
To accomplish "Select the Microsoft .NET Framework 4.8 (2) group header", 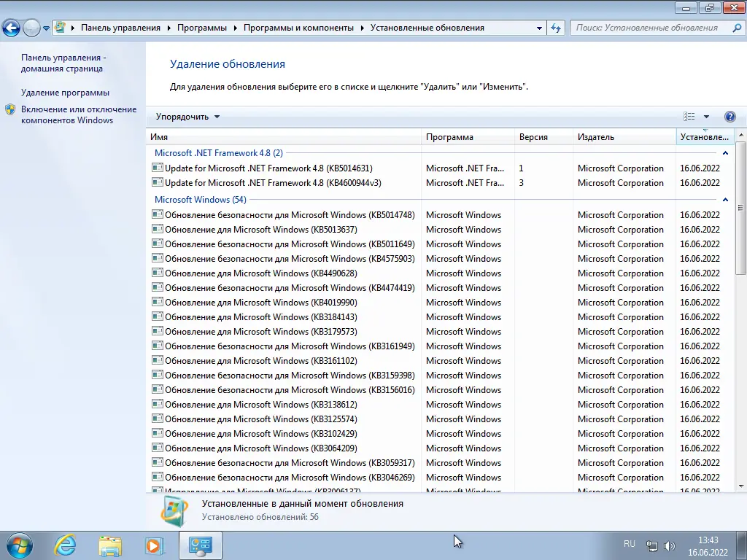I will pyautogui.click(x=219, y=153).
